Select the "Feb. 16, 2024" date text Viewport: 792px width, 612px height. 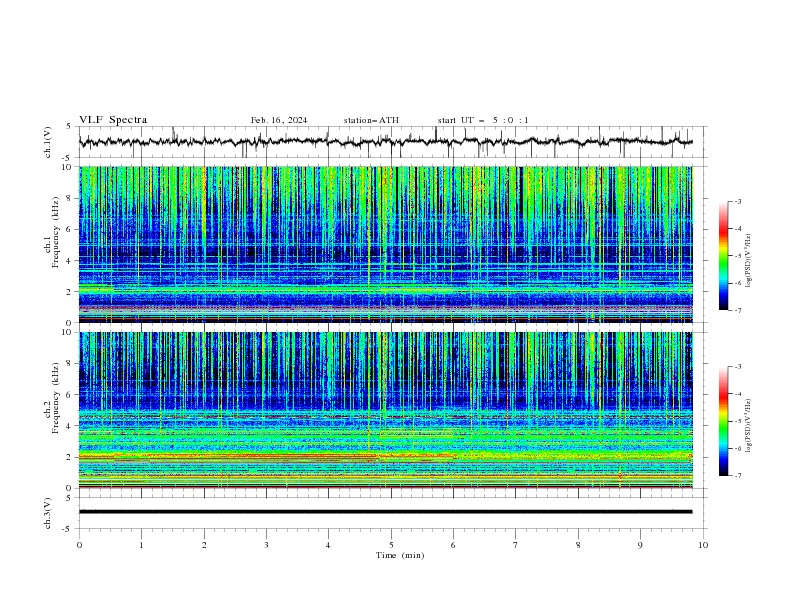(279, 120)
